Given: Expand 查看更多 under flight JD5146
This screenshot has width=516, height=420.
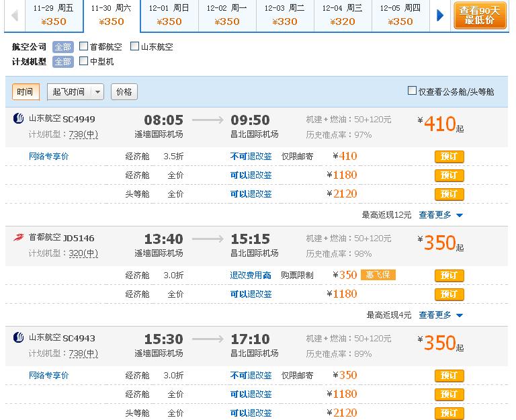Looking at the screenshot, I should [441, 314].
